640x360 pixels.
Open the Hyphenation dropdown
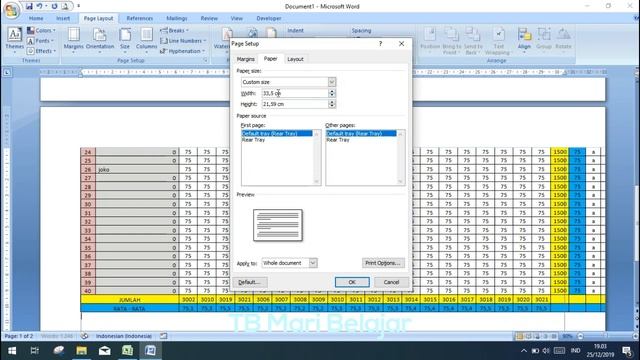pyautogui.click(x=182, y=51)
